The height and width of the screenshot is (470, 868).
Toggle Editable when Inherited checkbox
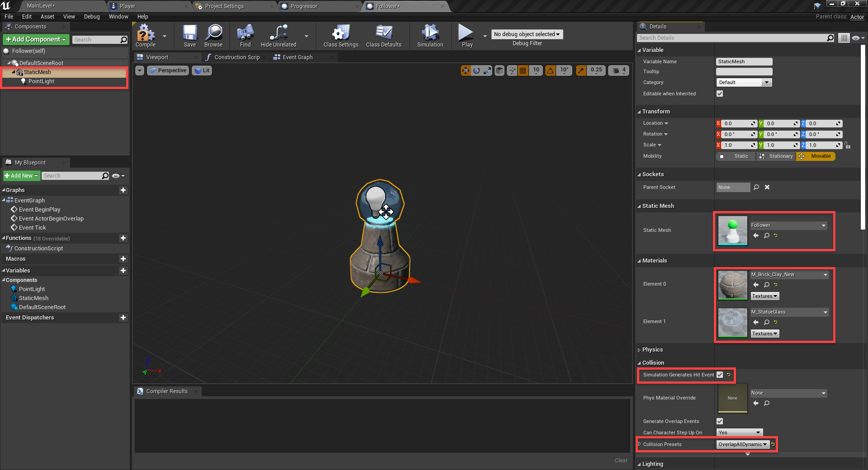[x=720, y=94]
